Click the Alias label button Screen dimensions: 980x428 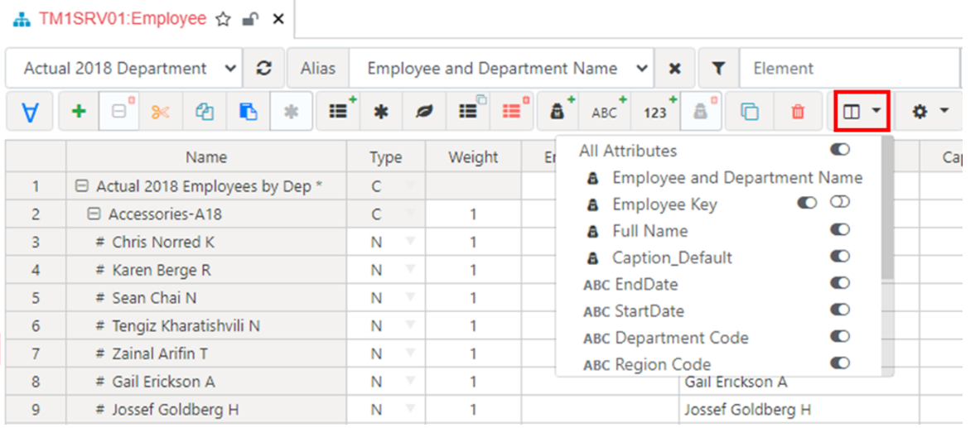(318, 68)
